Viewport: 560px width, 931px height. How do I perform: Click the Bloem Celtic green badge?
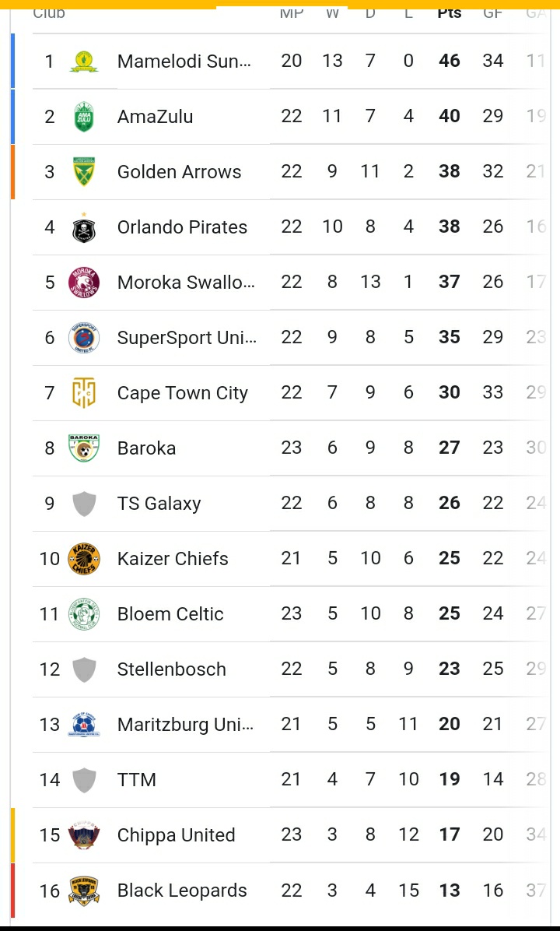84,614
